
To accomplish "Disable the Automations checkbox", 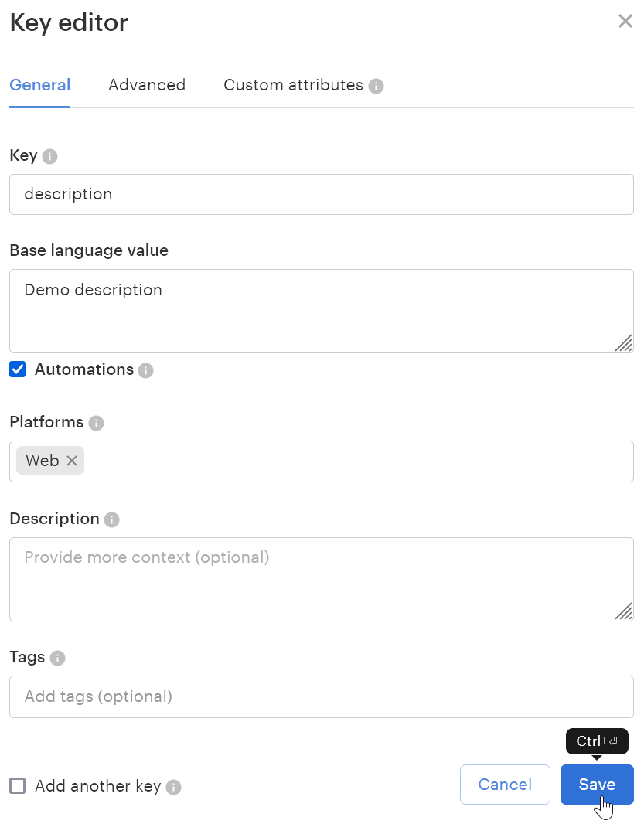I will pos(18,369).
